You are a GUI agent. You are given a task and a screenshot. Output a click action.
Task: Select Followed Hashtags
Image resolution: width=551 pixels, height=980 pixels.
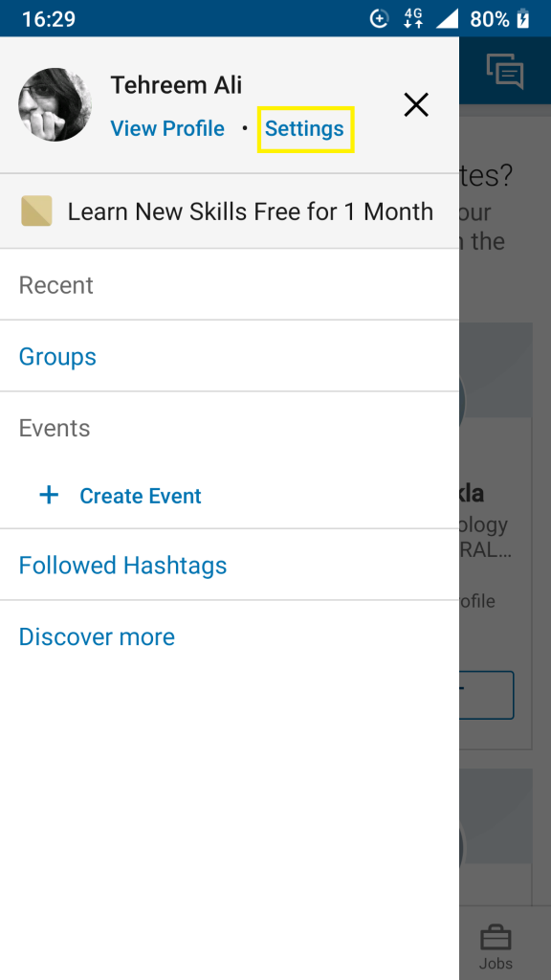[122, 565]
